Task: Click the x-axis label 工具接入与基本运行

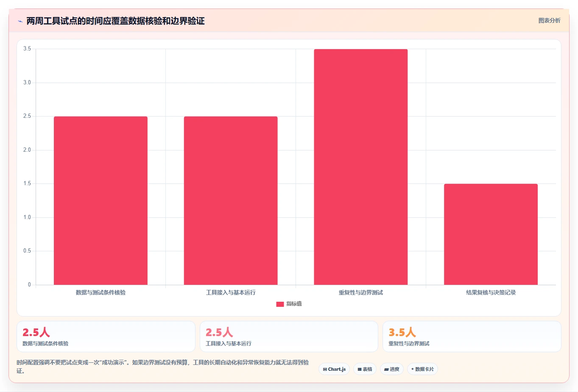Action: tap(231, 292)
